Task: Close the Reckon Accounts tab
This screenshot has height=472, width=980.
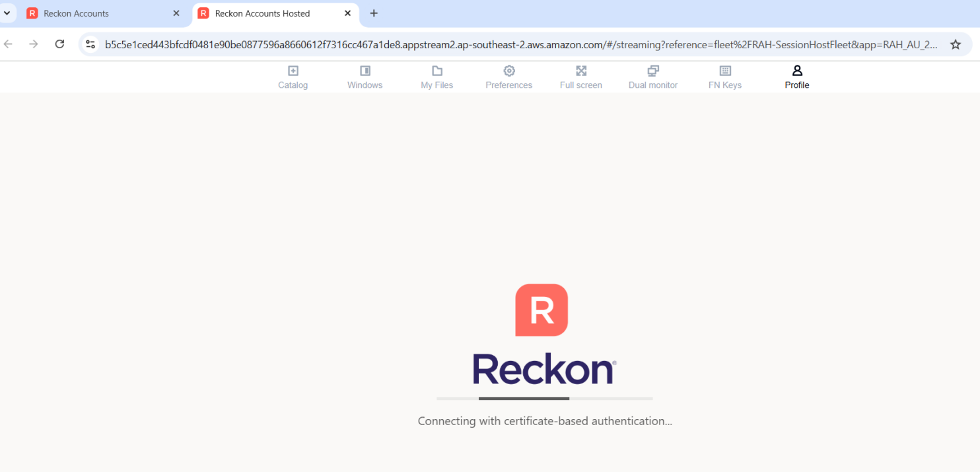Action: pyautogui.click(x=176, y=13)
